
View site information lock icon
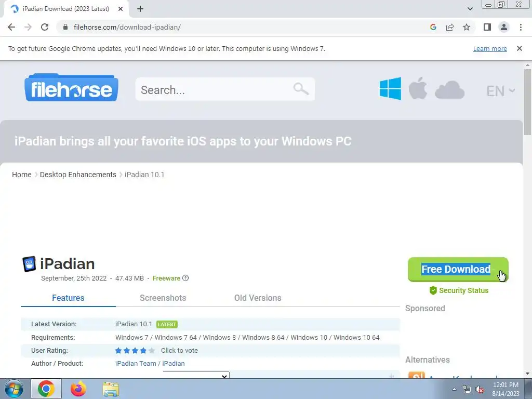pos(65,27)
